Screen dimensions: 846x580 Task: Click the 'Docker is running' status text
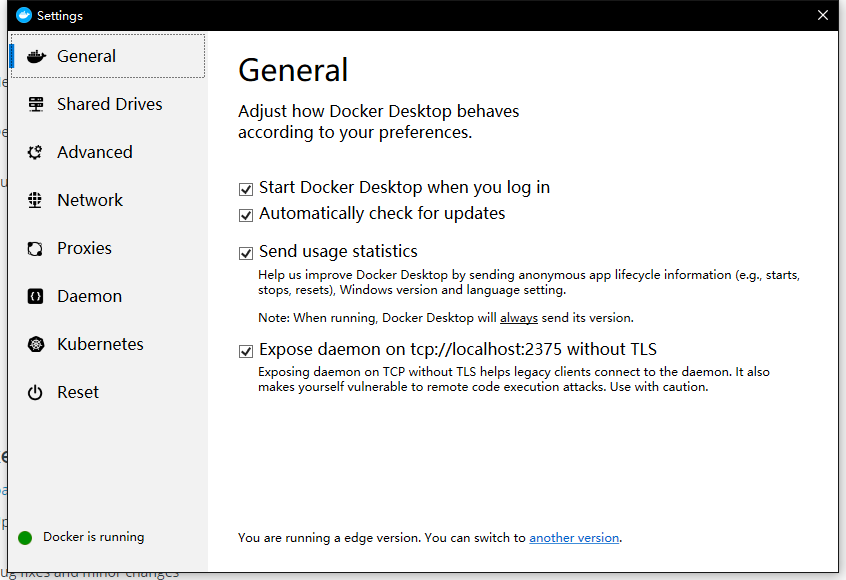(x=94, y=537)
